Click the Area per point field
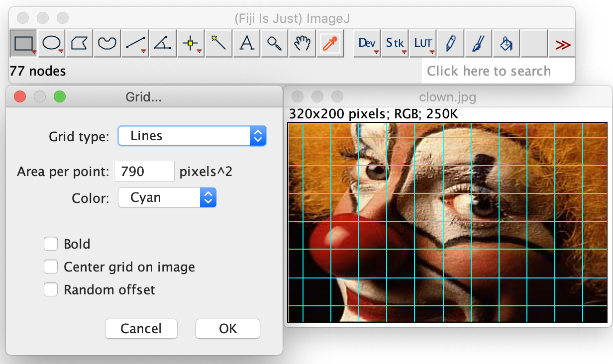The width and height of the screenshot is (613, 364). (144, 172)
